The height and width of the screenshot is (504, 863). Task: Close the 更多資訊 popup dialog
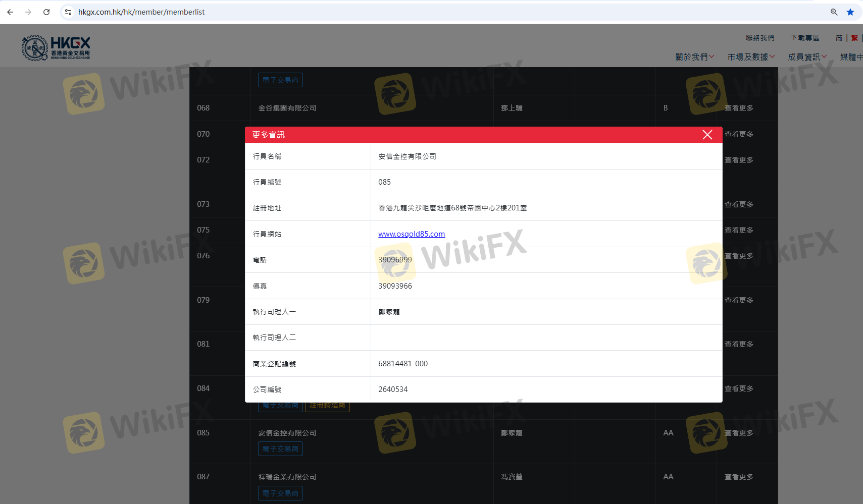tap(707, 135)
